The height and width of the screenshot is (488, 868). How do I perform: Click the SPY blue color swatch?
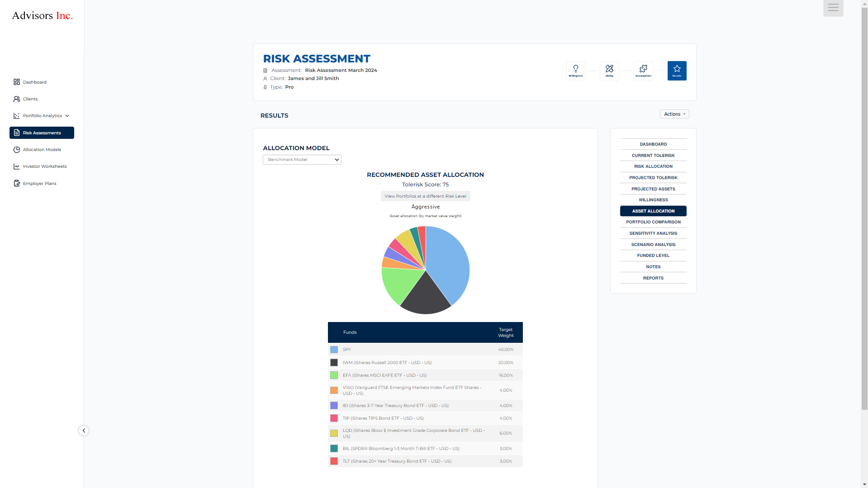point(334,350)
